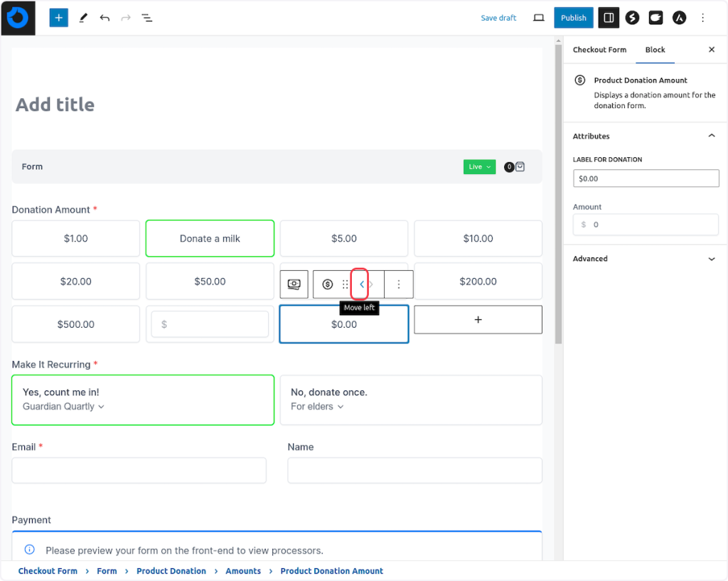Click the block inserter plus icon
Image resolution: width=728 pixels, height=581 pixels.
click(59, 18)
